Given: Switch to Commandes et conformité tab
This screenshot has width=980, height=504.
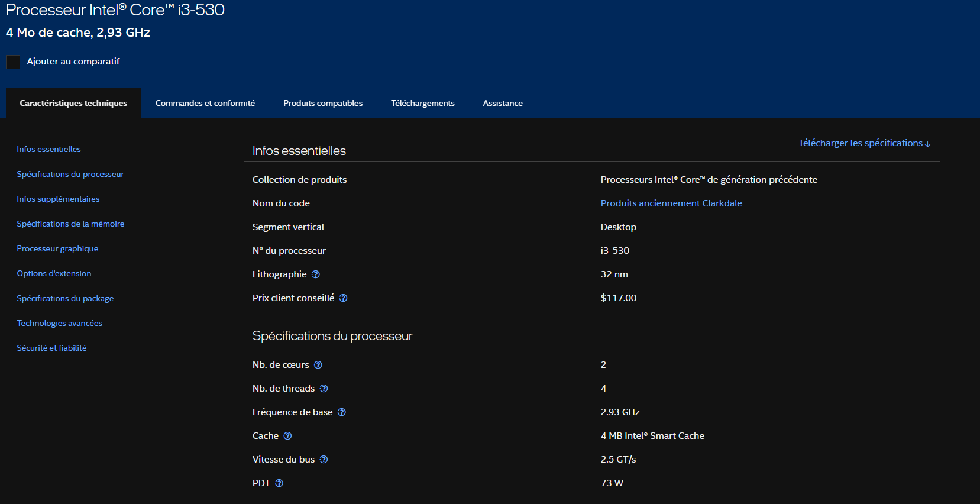Looking at the screenshot, I should point(205,103).
